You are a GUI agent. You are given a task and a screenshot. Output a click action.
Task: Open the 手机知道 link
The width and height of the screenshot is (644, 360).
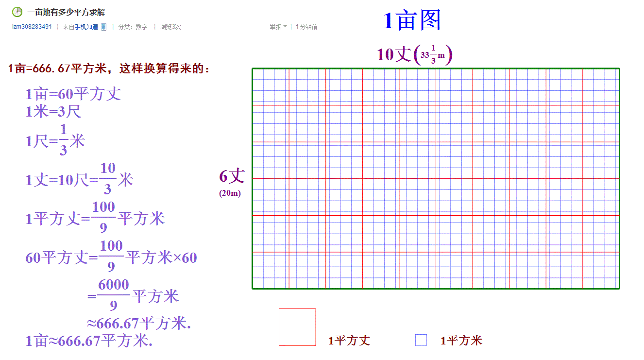[x=86, y=27]
